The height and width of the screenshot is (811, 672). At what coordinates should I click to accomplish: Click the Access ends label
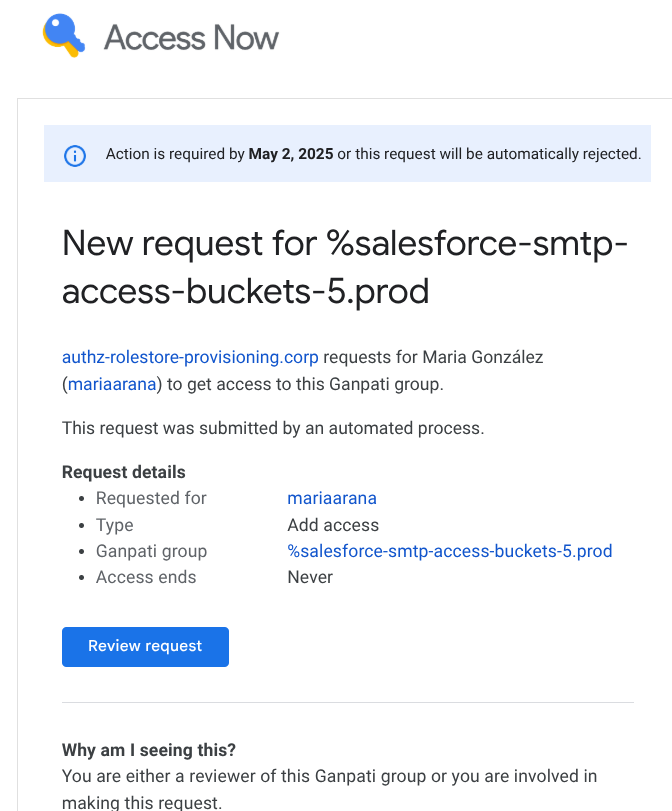click(146, 577)
